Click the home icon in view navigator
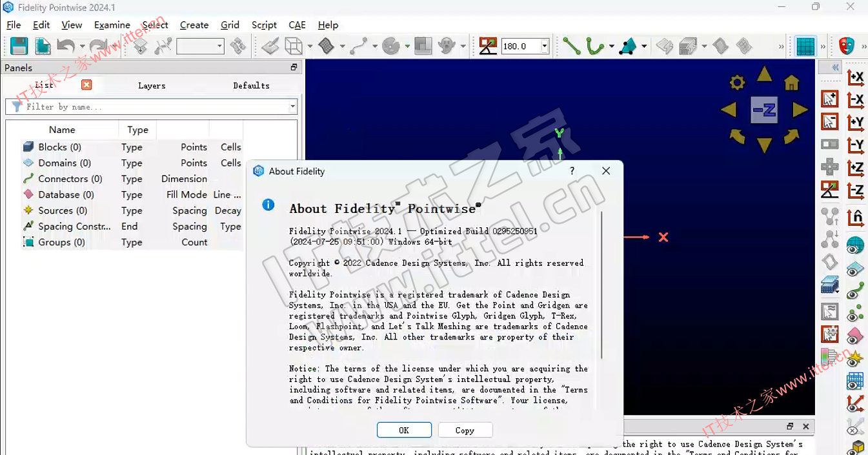The height and width of the screenshot is (455, 868). tap(791, 83)
